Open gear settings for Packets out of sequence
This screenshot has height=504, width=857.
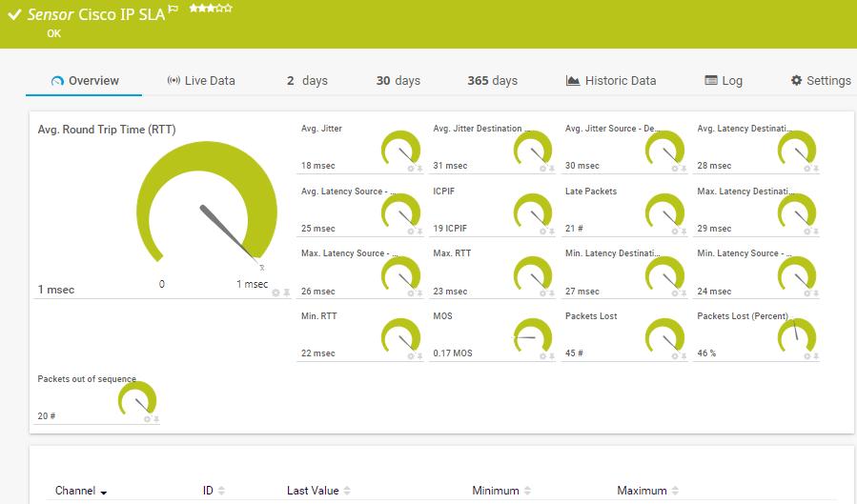point(147,419)
